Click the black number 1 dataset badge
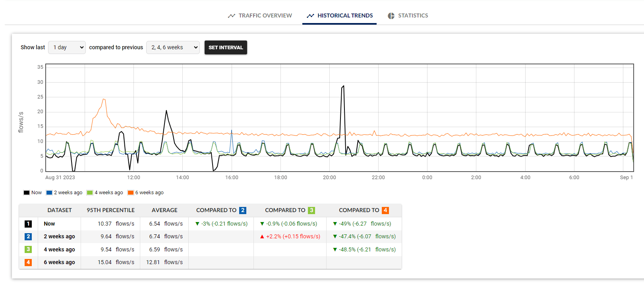Image resolution: width=644 pixels, height=284 pixels. point(28,224)
